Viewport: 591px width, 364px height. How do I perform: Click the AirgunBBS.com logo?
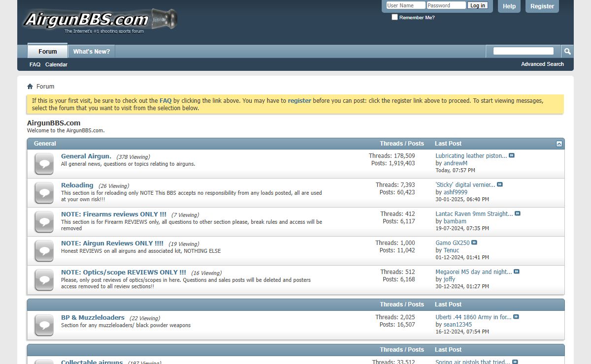(x=100, y=21)
